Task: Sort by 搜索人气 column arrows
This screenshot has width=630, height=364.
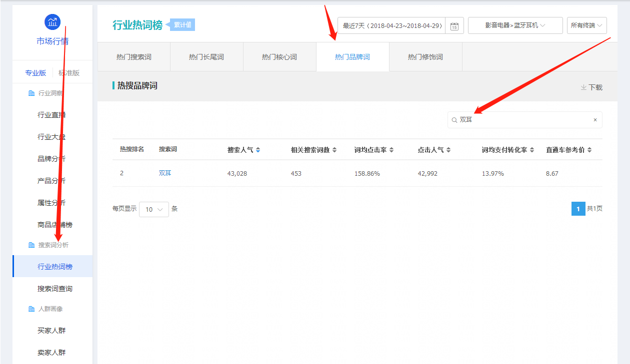Action: pyautogui.click(x=258, y=150)
